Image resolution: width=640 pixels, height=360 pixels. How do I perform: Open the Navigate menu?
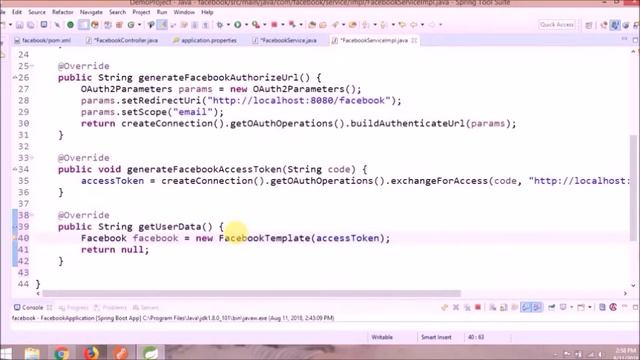(x=91, y=12)
